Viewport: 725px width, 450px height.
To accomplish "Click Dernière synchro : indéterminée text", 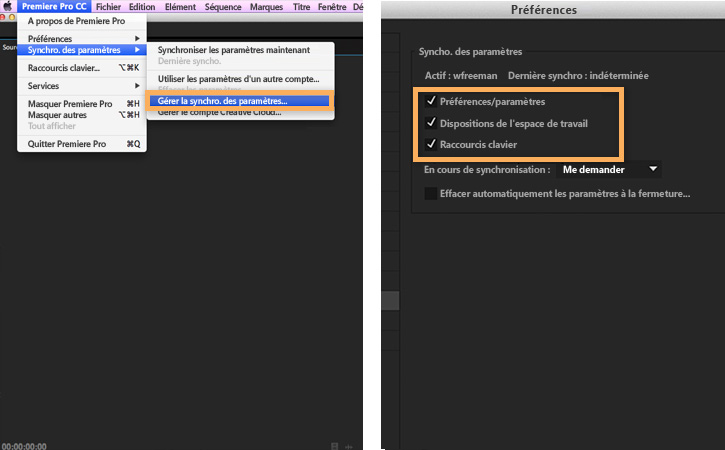I will [578, 75].
